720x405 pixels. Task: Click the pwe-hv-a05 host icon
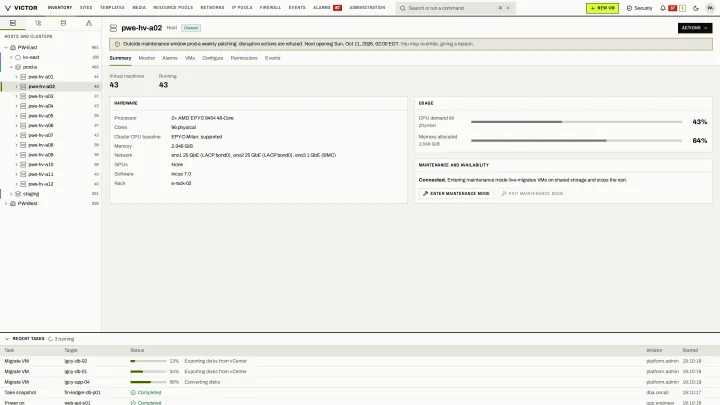click(x=23, y=116)
